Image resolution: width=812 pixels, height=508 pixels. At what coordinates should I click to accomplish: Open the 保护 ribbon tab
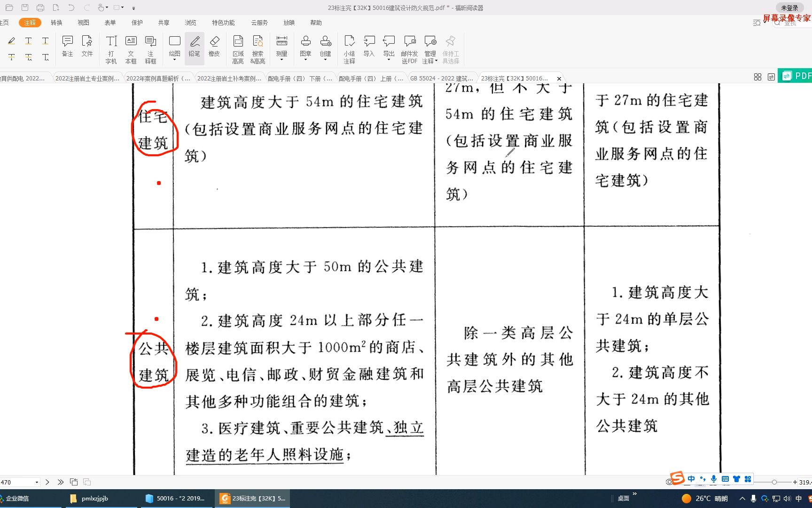(x=137, y=23)
